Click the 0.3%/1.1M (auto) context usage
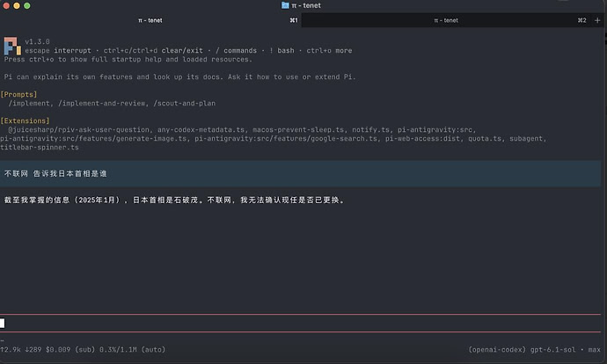The image size is (607, 364). [x=132, y=350]
